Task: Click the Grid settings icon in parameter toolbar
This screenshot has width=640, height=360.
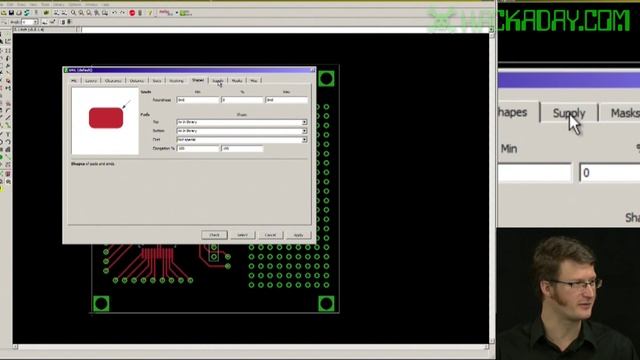Action: 4,22
